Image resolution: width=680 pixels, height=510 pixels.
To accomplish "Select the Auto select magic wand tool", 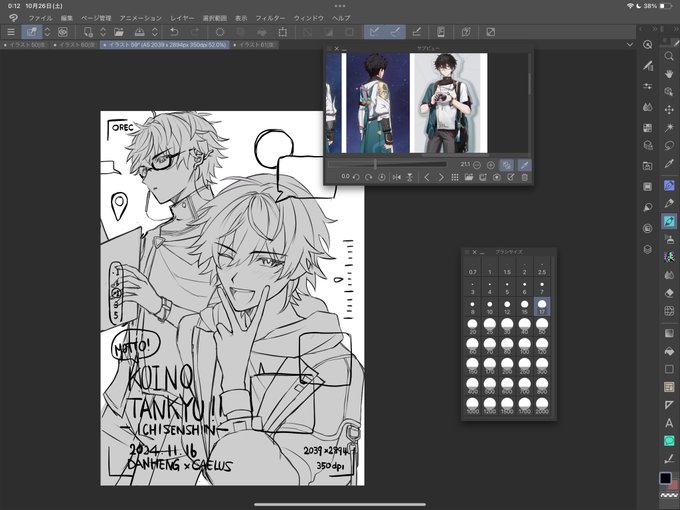I will point(669,128).
